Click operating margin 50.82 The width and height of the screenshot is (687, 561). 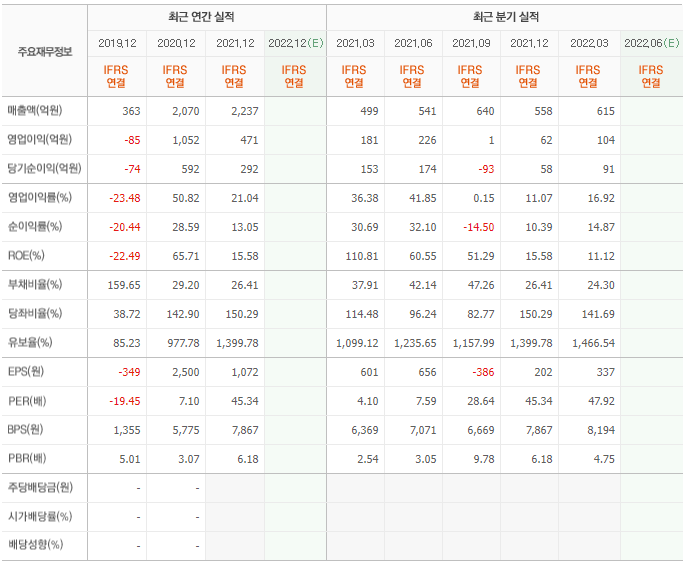[186, 198]
